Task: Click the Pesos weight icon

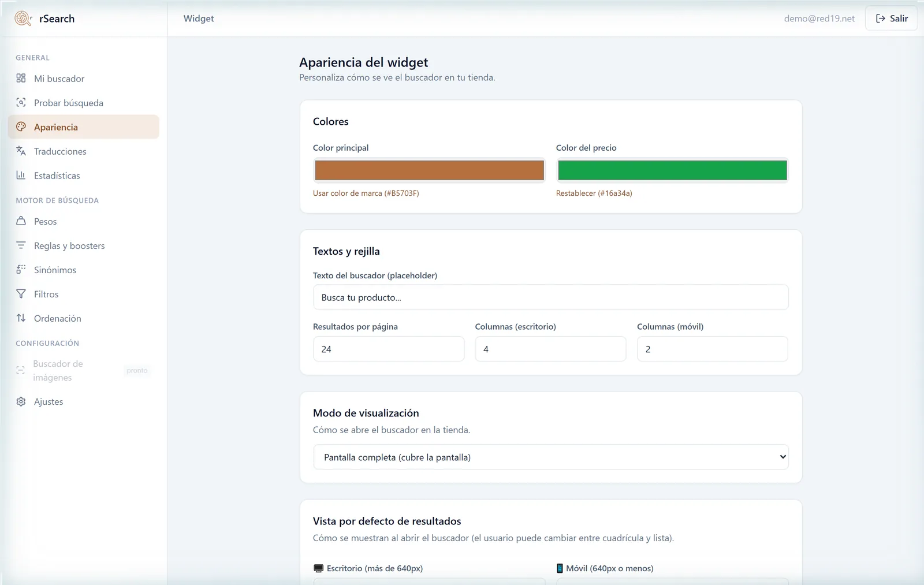Action: coord(21,221)
